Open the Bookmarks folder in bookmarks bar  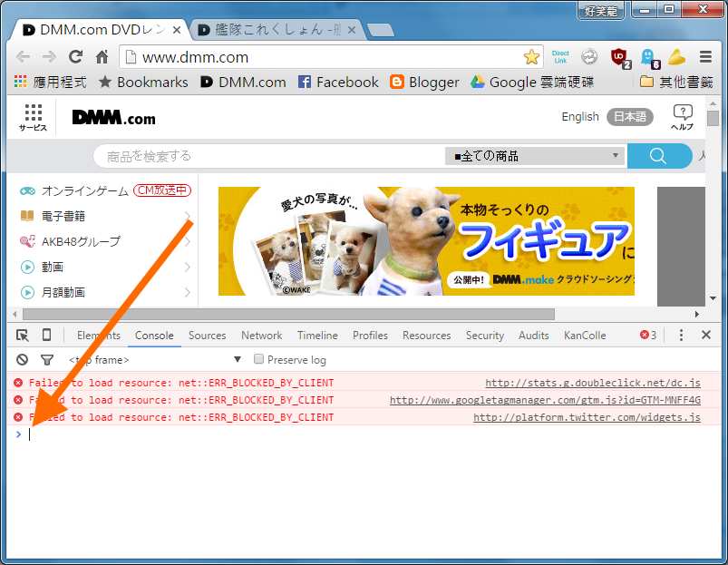(143, 83)
